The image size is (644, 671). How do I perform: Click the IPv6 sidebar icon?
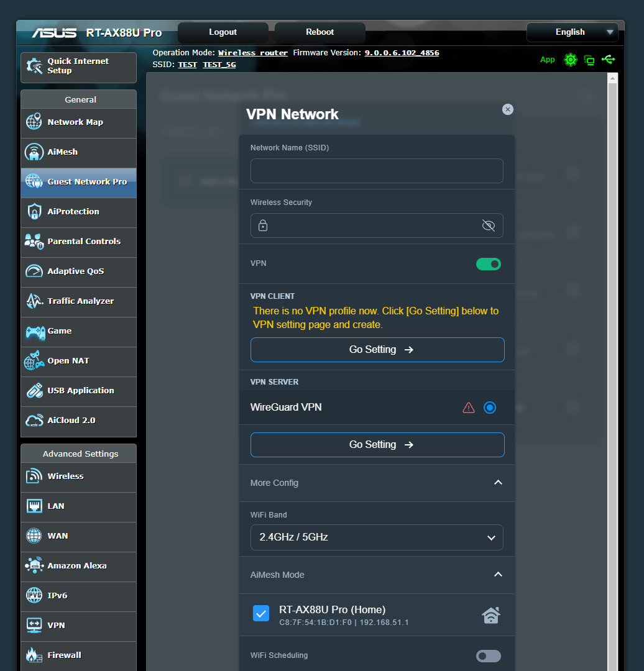pos(34,595)
